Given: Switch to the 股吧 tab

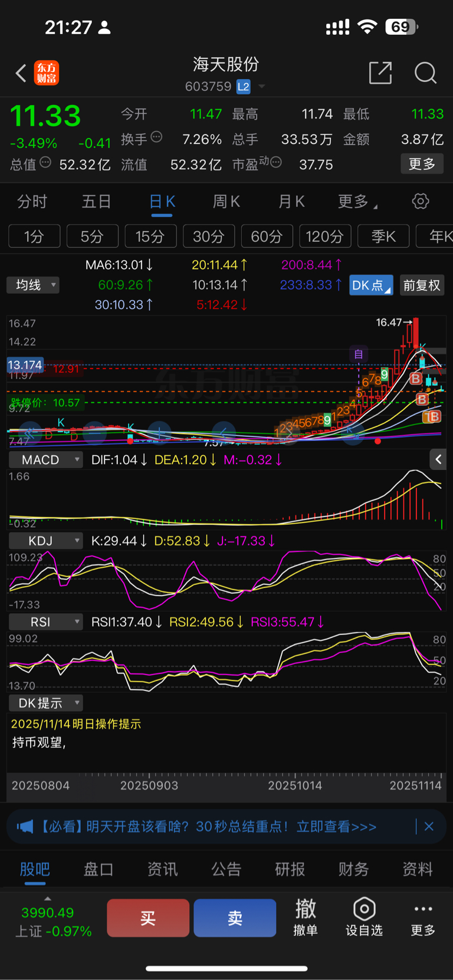Looking at the screenshot, I should 35,869.
